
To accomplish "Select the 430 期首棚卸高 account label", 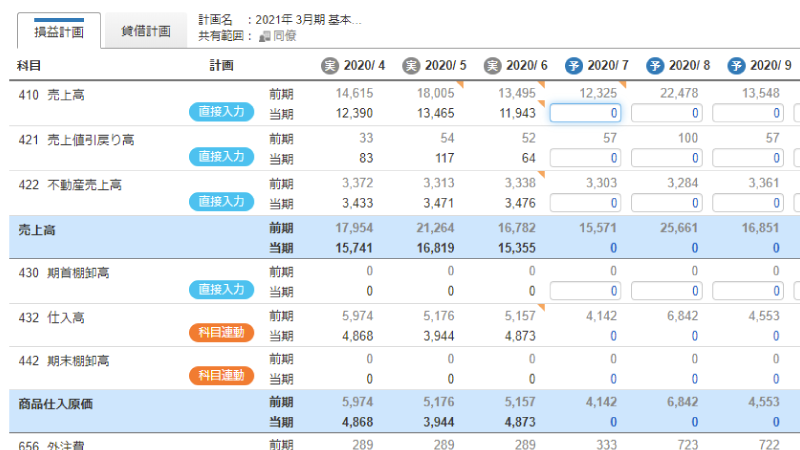I will [64, 273].
